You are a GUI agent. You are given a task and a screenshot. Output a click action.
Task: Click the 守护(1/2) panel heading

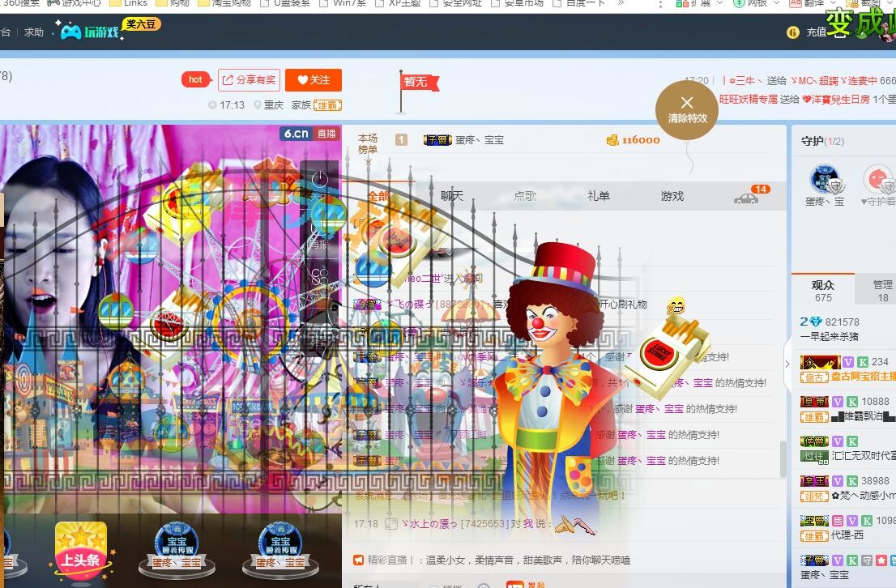pyautogui.click(x=822, y=141)
